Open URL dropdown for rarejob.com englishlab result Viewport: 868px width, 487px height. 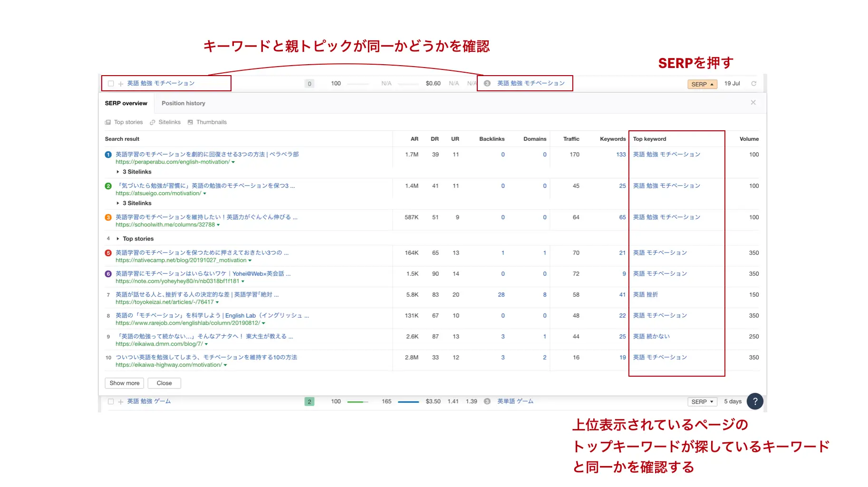[x=263, y=323]
